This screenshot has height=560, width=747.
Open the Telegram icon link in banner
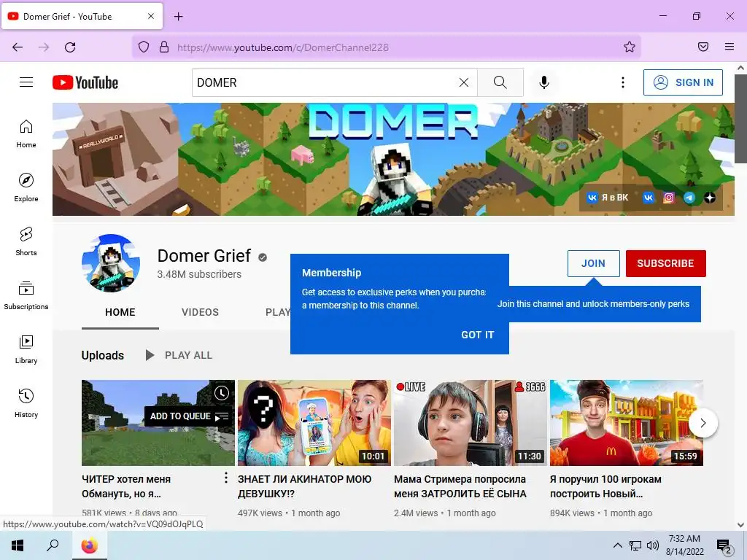689,197
